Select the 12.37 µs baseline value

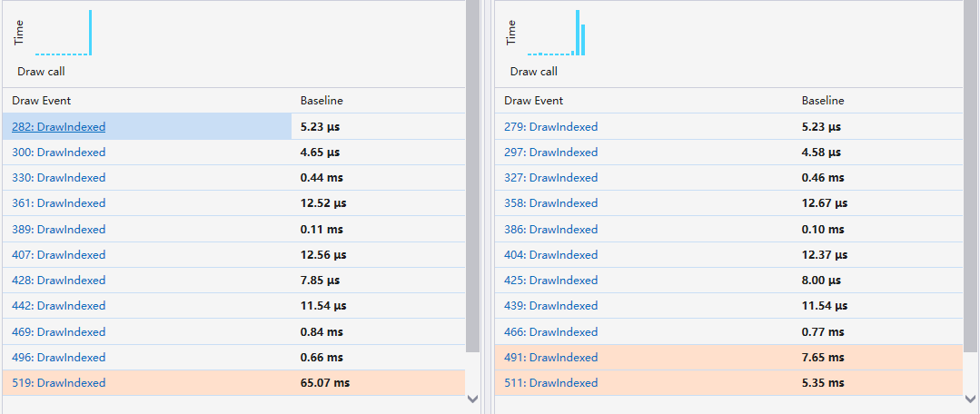pos(825,255)
